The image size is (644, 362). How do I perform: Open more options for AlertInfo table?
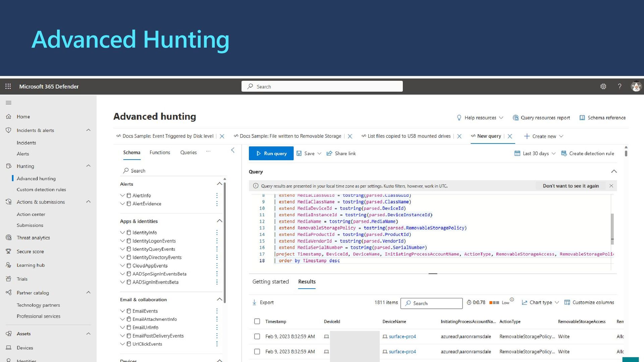(x=217, y=195)
